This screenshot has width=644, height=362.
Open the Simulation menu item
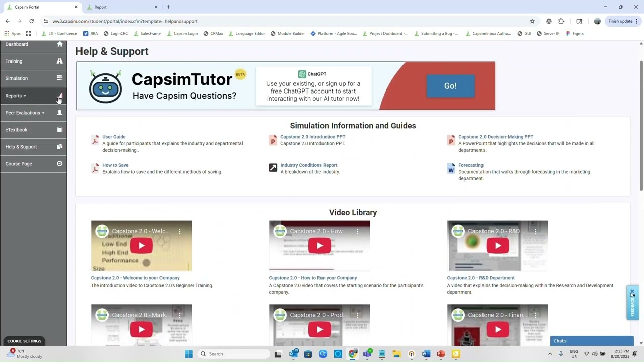click(33, 78)
